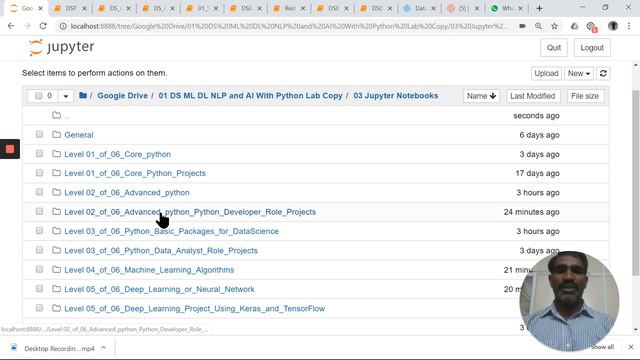Open Level 03 Data_Analyst_Role_Projects folder

click(161, 251)
